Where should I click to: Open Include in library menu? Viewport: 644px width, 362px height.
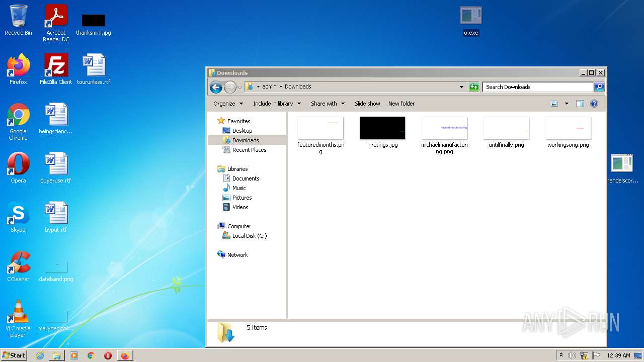tap(277, 104)
